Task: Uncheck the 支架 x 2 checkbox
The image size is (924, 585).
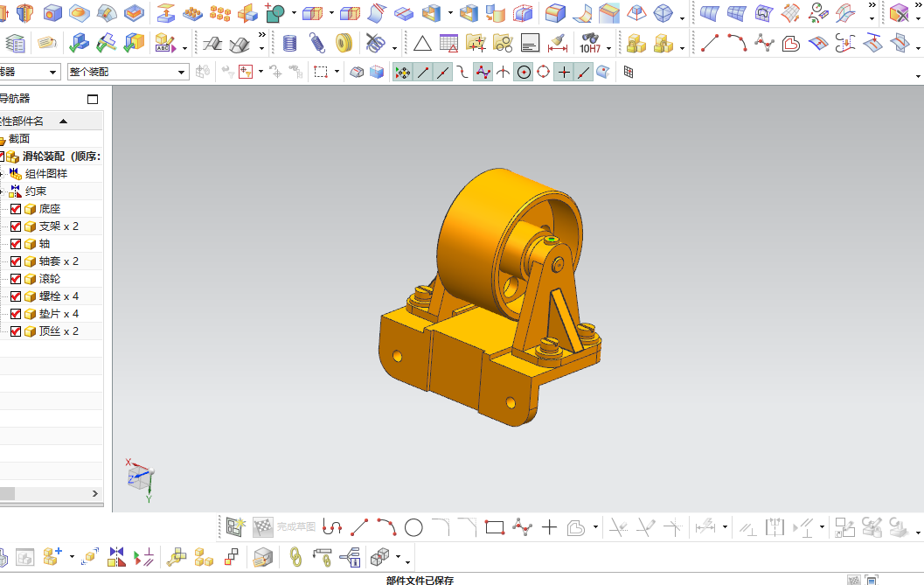Action: coord(16,226)
